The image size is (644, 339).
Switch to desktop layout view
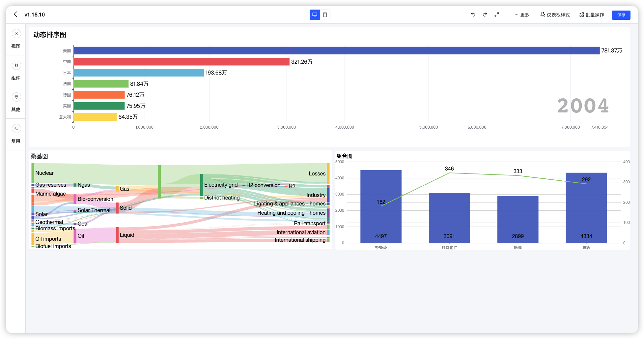(x=315, y=15)
